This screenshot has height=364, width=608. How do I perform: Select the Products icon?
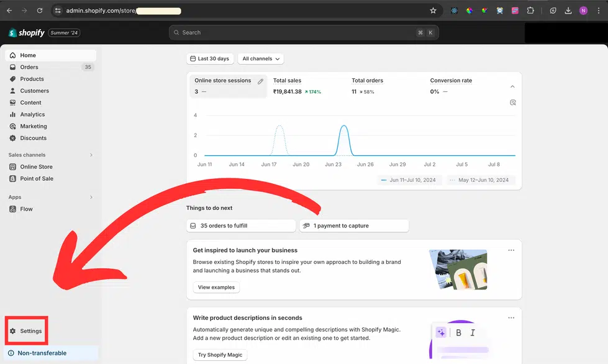coord(14,79)
